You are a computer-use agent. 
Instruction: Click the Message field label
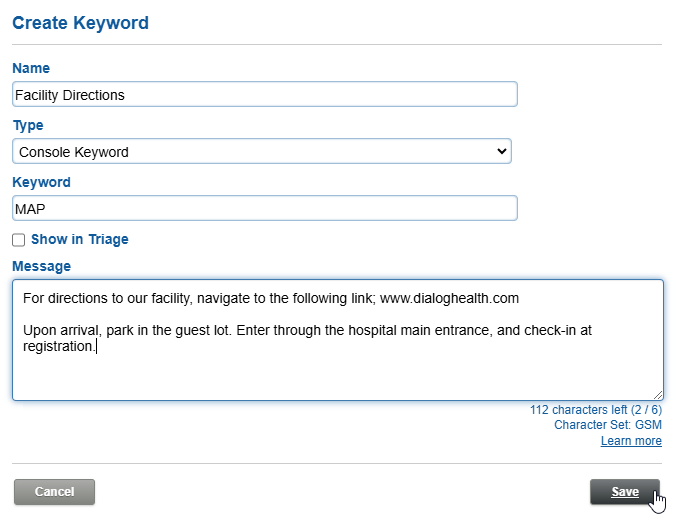[41, 266]
